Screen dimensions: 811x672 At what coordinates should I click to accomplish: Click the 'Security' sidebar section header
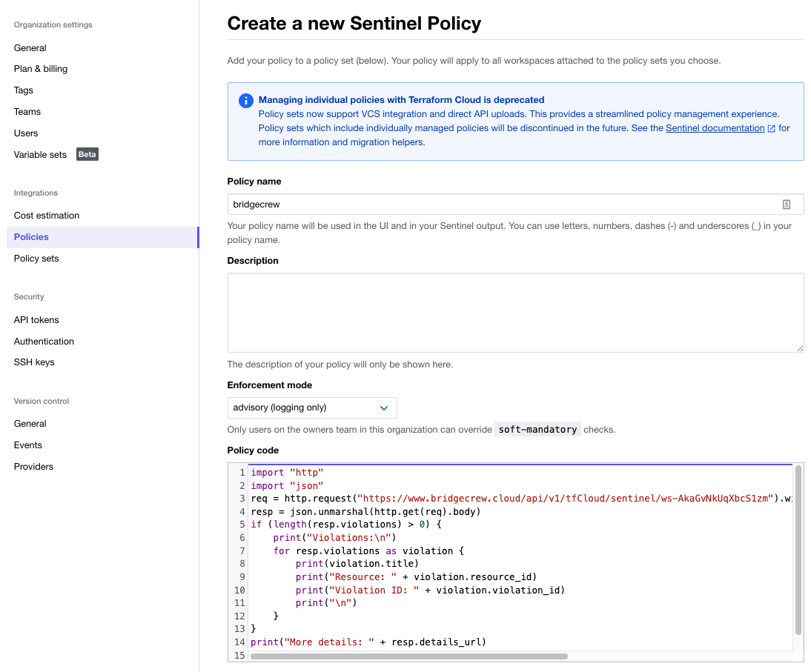pyautogui.click(x=29, y=296)
